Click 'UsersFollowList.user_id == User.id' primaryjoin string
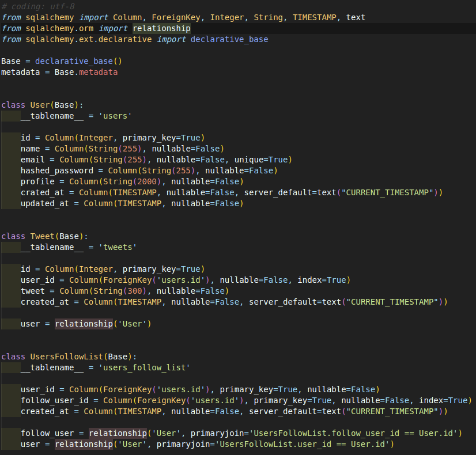Image resolution: width=476 pixels, height=455 pixels. point(302,444)
